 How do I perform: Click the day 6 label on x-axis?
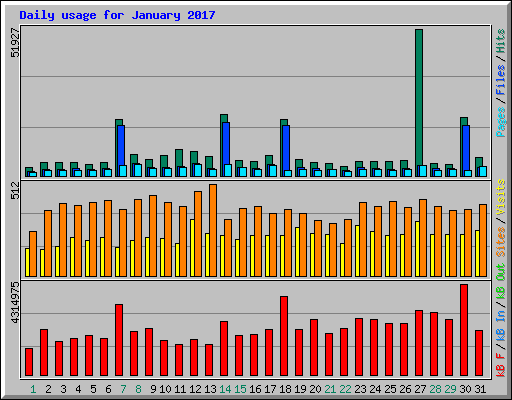(x=108, y=389)
